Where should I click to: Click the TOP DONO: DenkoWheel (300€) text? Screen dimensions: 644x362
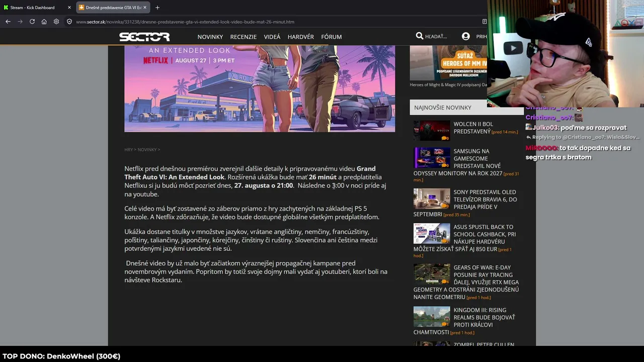(x=61, y=356)
